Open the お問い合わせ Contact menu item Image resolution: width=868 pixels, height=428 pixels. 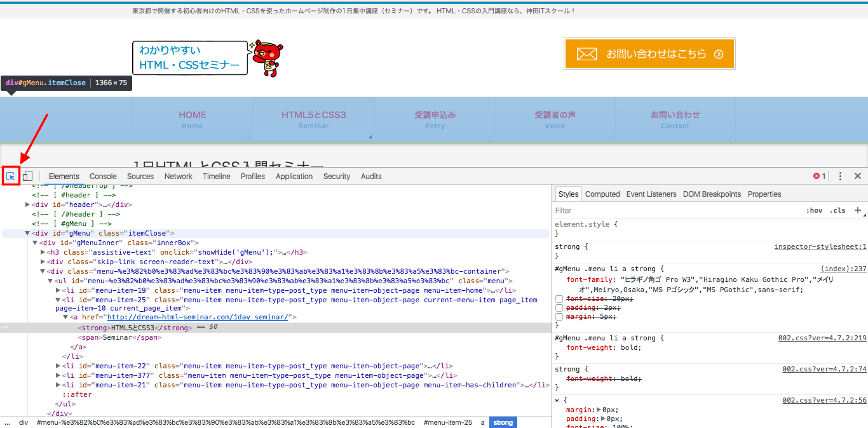pos(675,119)
